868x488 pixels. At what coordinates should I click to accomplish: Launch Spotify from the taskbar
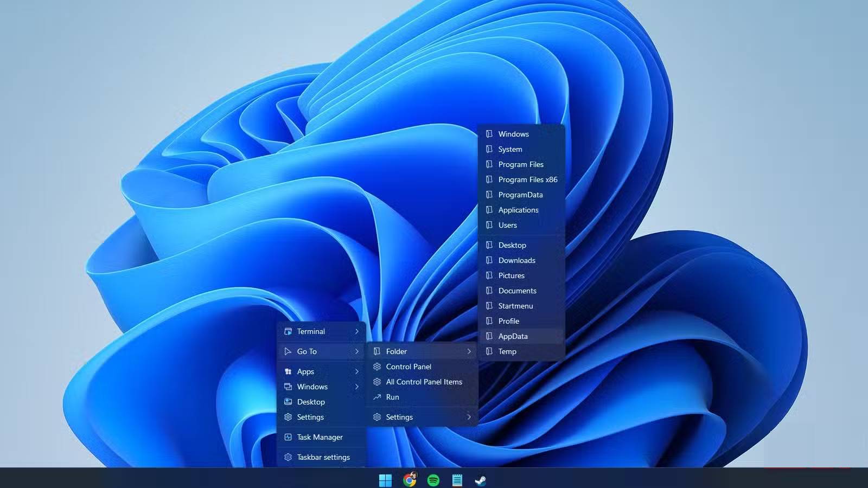tap(433, 479)
